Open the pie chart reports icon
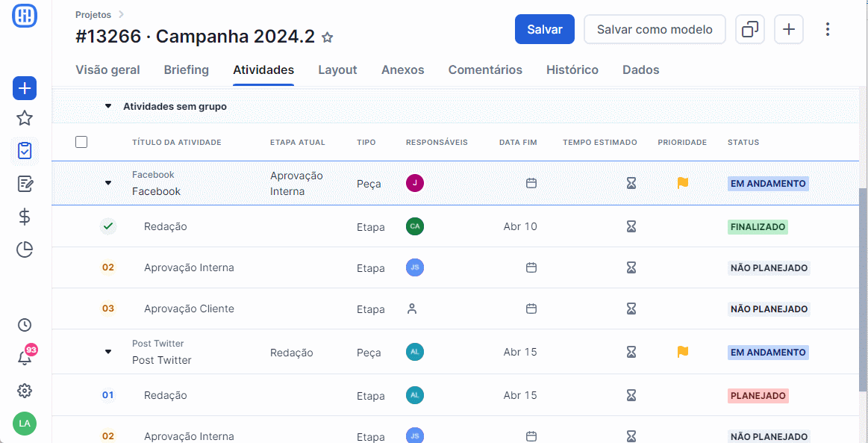 click(x=25, y=250)
